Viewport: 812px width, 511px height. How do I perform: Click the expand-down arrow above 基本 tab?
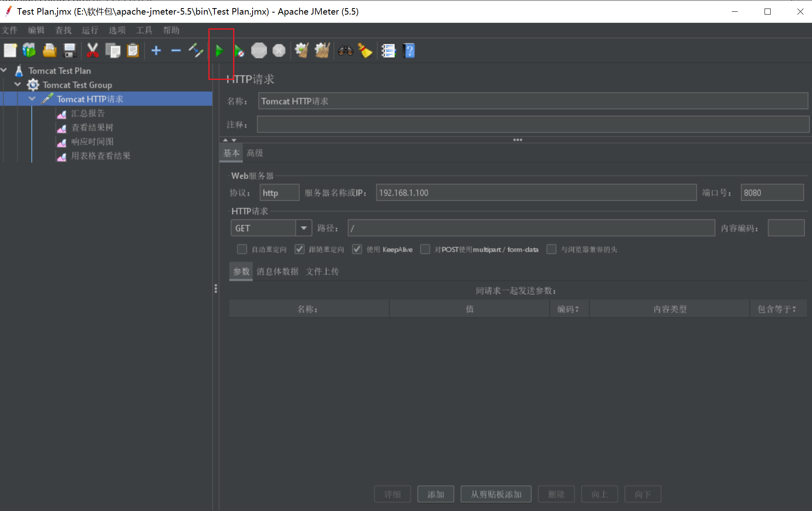[x=234, y=140]
